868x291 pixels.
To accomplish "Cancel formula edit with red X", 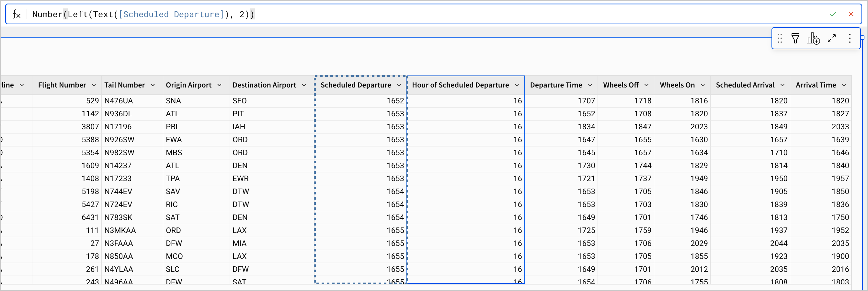I will pyautogui.click(x=851, y=14).
